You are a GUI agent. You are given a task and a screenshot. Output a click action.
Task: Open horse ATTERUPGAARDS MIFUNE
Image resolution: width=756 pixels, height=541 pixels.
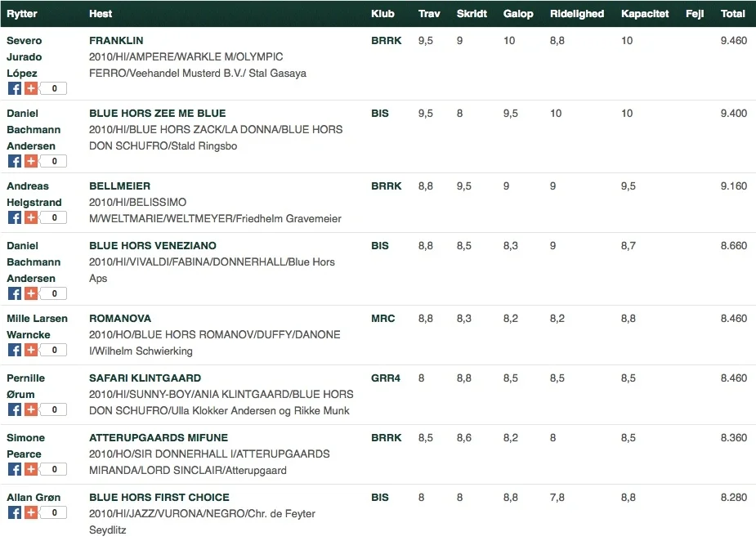click(x=158, y=438)
